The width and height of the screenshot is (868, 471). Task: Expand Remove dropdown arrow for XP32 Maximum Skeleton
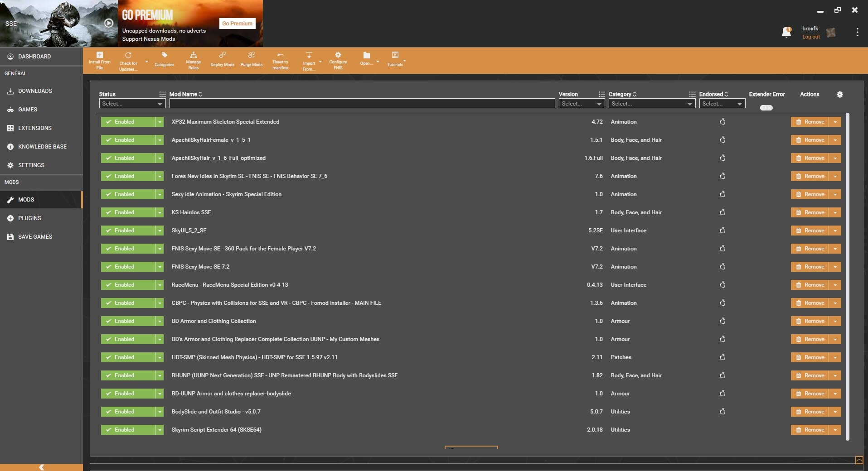coord(835,122)
